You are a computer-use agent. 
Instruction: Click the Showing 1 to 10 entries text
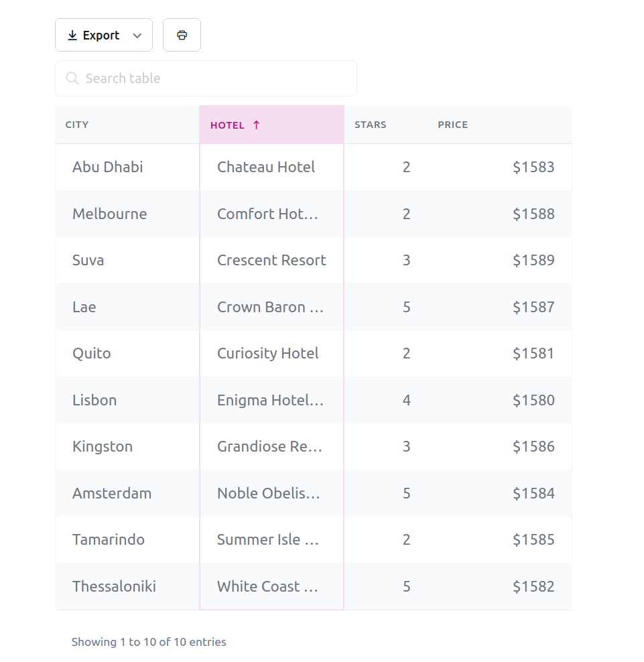click(149, 642)
